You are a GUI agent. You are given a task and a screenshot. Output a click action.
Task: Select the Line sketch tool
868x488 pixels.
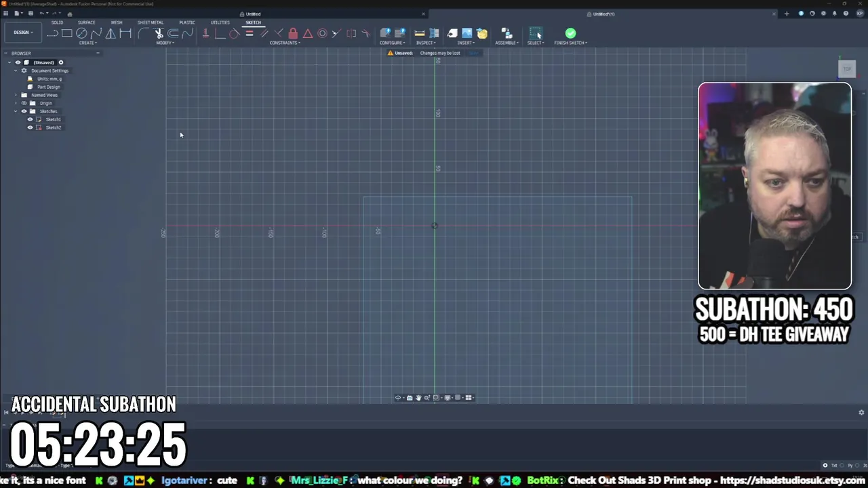(x=52, y=33)
